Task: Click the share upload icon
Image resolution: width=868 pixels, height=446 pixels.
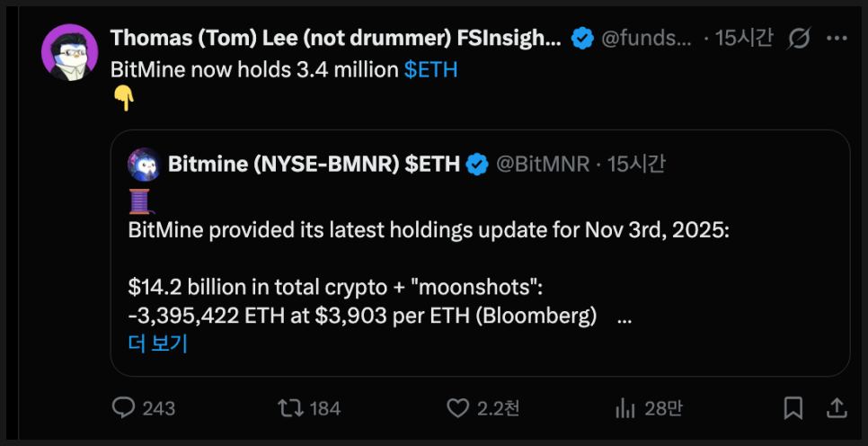Action: (836, 408)
